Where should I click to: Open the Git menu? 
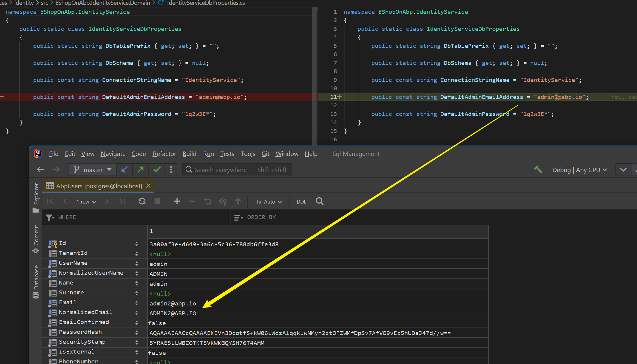(x=265, y=154)
